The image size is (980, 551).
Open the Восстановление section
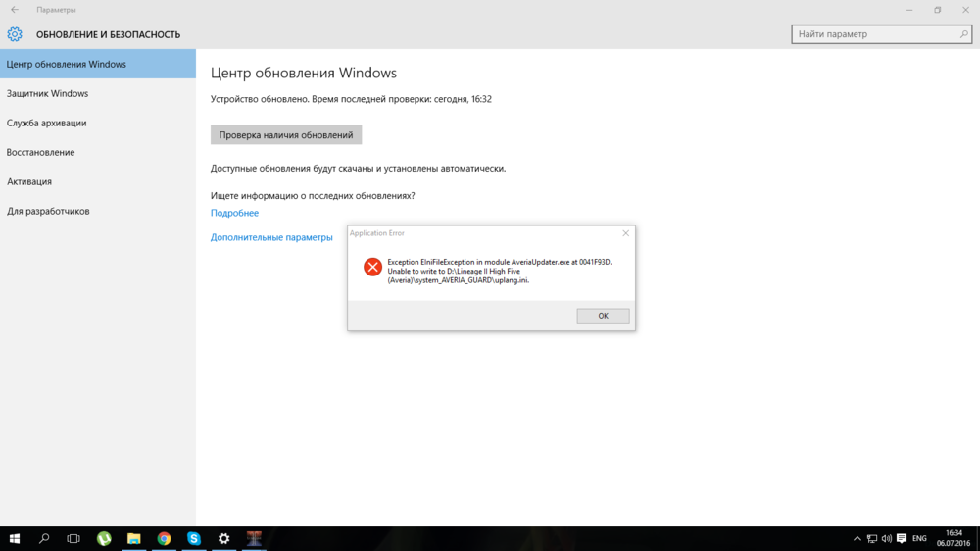point(40,153)
